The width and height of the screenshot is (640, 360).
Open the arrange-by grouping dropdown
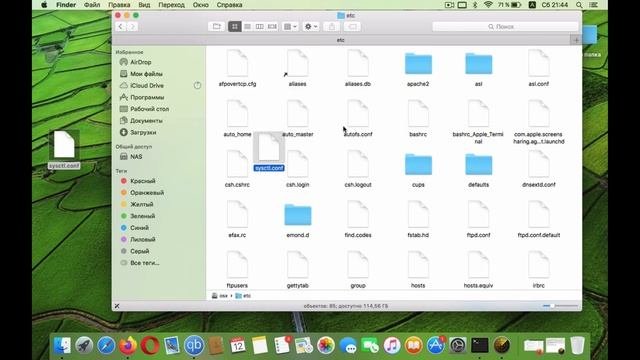[x=290, y=27]
